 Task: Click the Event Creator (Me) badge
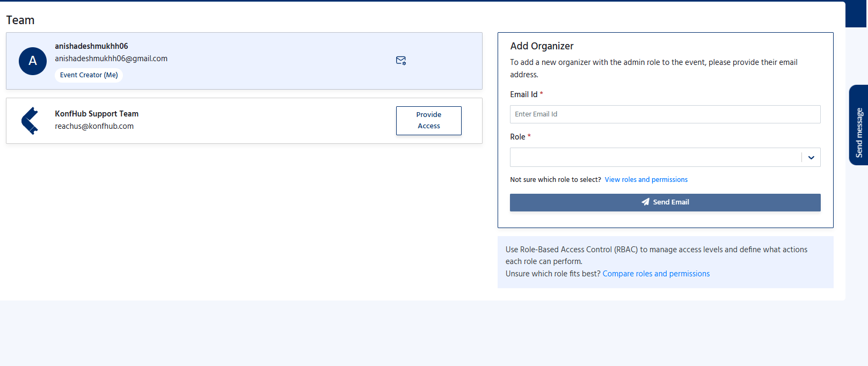click(x=89, y=75)
